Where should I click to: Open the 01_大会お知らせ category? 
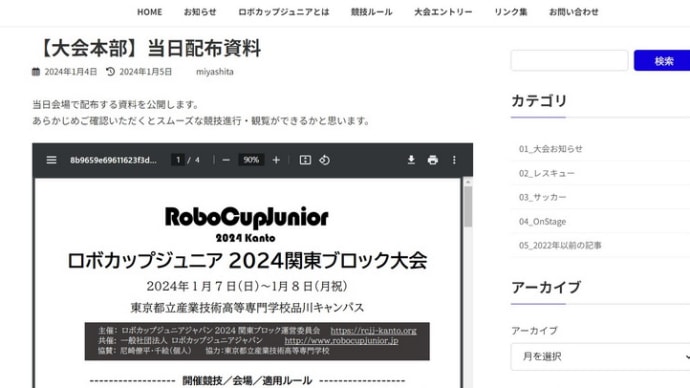tap(551, 149)
